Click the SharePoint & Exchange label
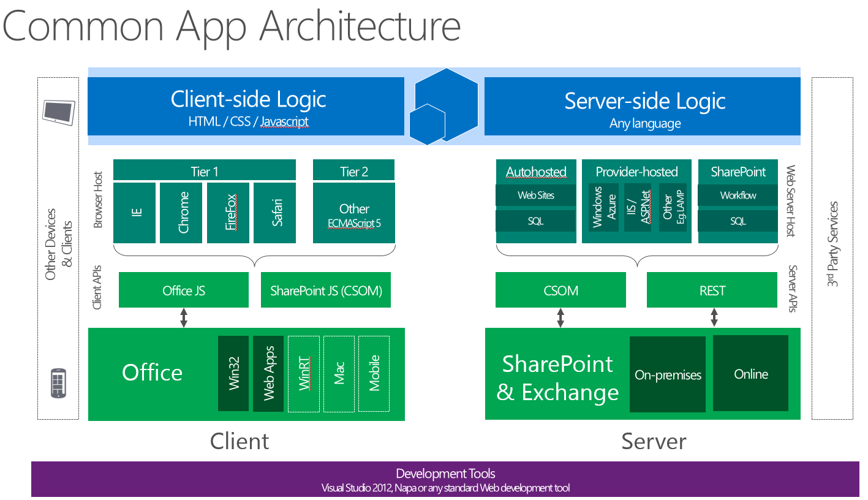The height and width of the screenshot is (500, 868). point(557,378)
